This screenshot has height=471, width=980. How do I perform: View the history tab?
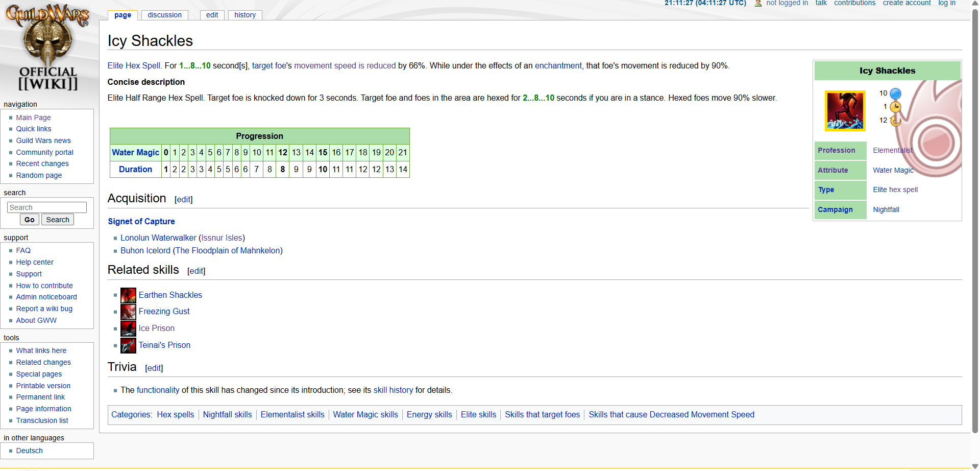tap(245, 15)
